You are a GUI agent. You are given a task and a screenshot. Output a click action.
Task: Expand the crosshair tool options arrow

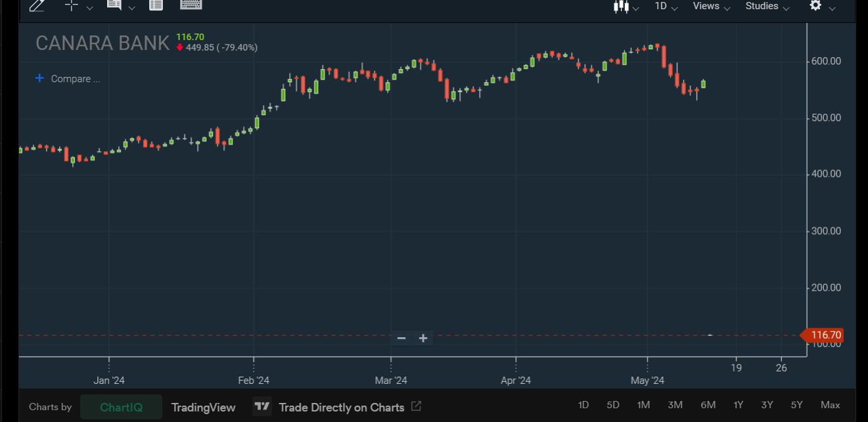[x=90, y=8]
